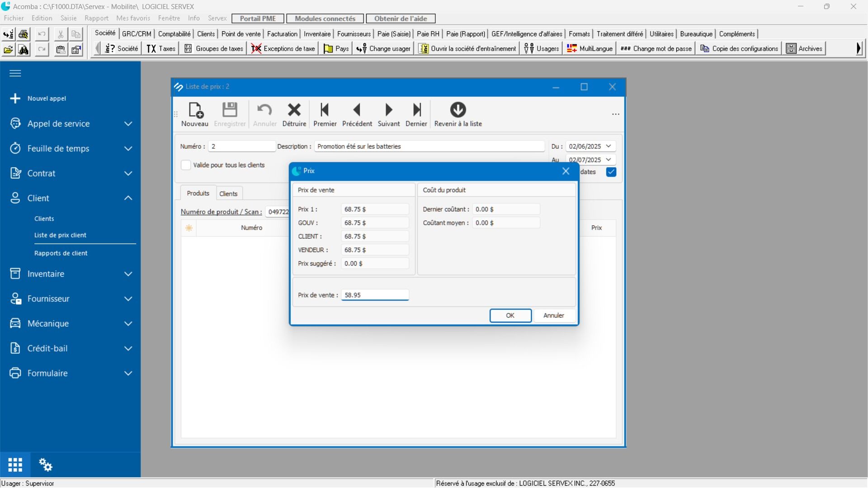The height and width of the screenshot is (488, 868).
Task: Switch to the Clients tab
Action: (228, 193)
